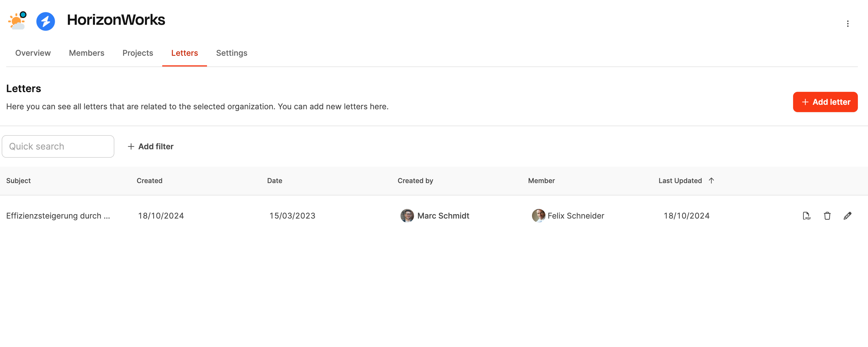
Task: Focus the Quick search field
Action: click(x=58, y=146)
